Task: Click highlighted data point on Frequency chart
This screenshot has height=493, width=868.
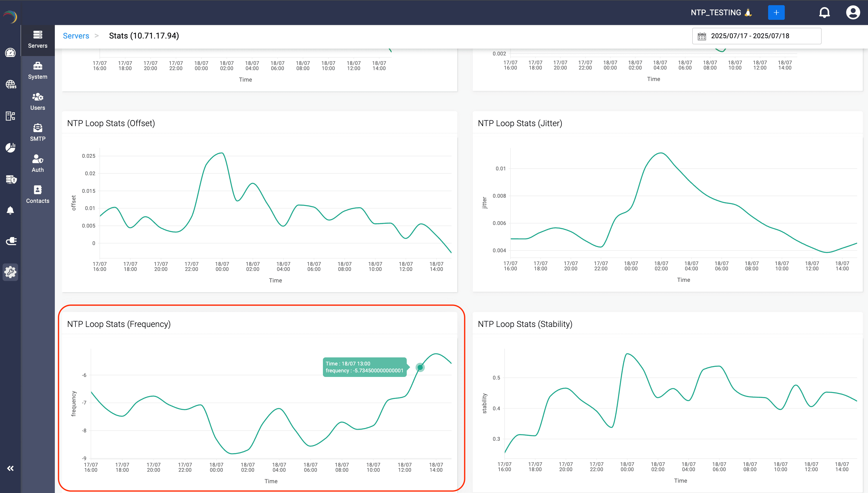Action: click(420, 367)
